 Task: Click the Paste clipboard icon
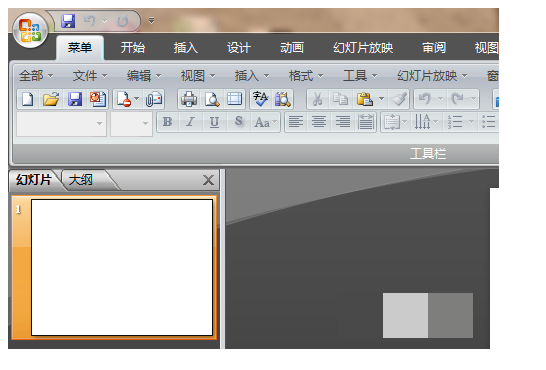(365, 99)
